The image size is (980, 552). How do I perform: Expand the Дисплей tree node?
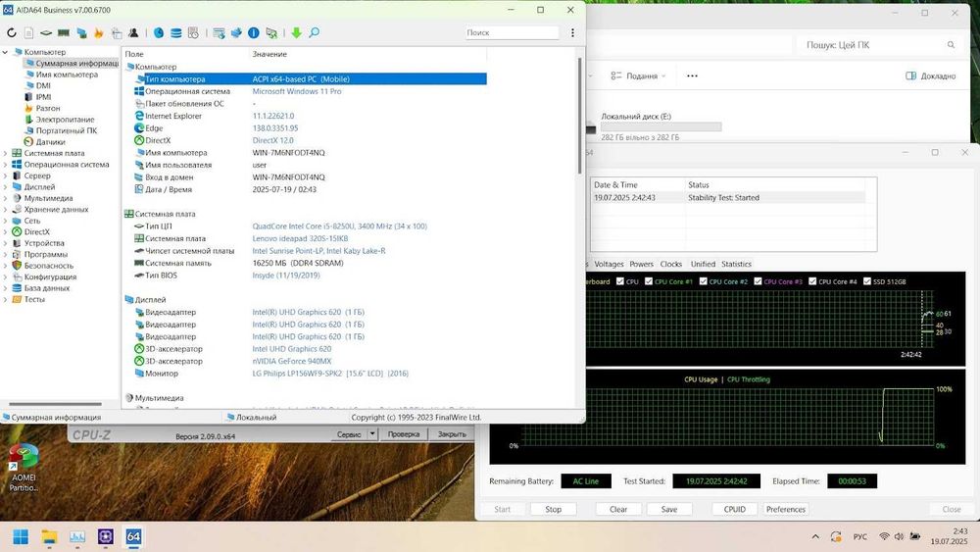[6, 187]
